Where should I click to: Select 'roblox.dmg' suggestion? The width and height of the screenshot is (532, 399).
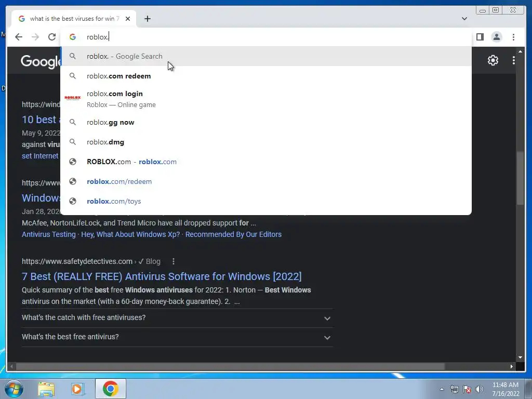[x=266, y=142]
